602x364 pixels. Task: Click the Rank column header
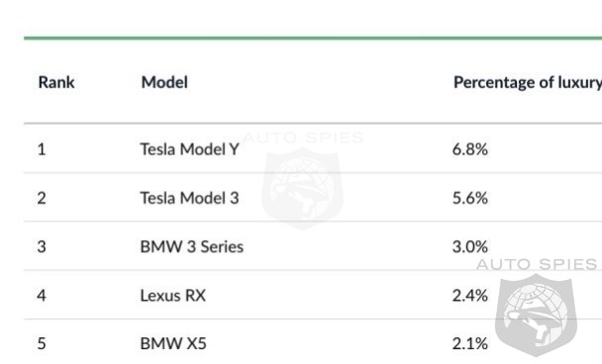56,82
